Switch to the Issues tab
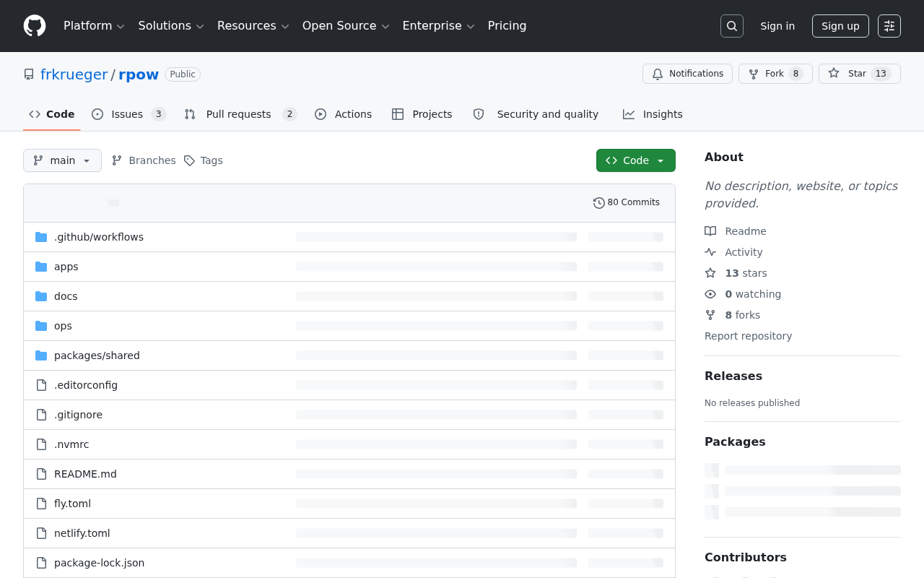This screenshot has height=578, width=924. tap(129, 114)
